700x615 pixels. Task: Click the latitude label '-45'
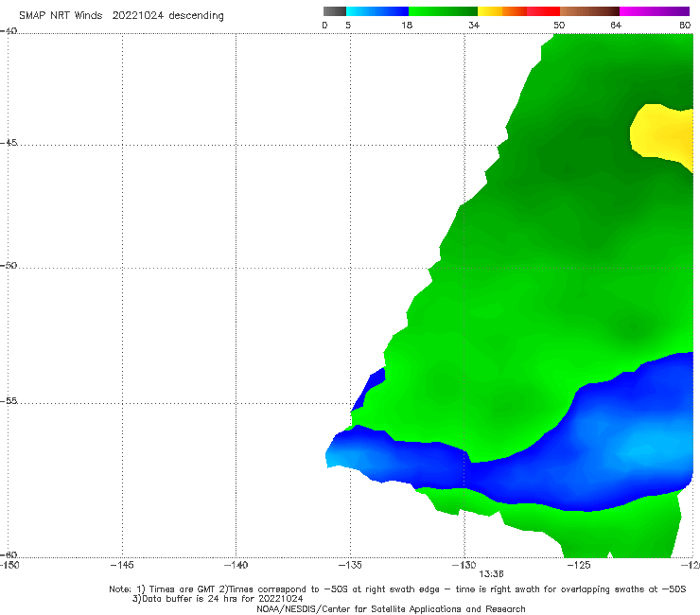tap(9, 143)
